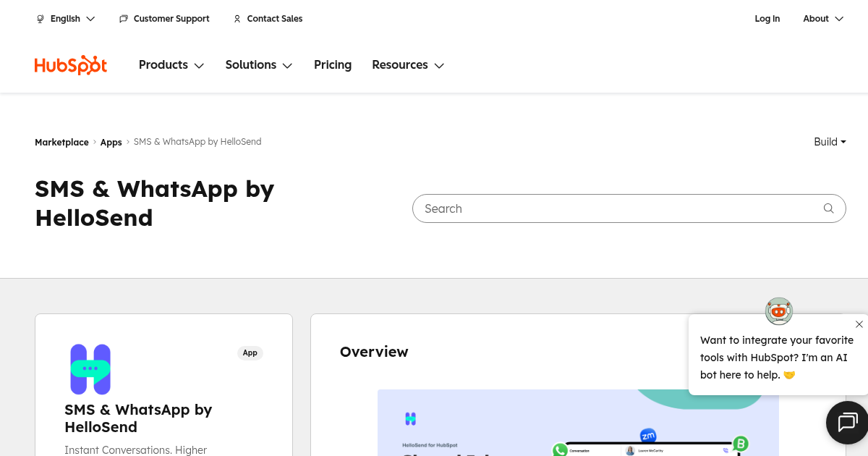Open the Build dropdown
Screen dimensions: 868x456
[x=830, y=142]
